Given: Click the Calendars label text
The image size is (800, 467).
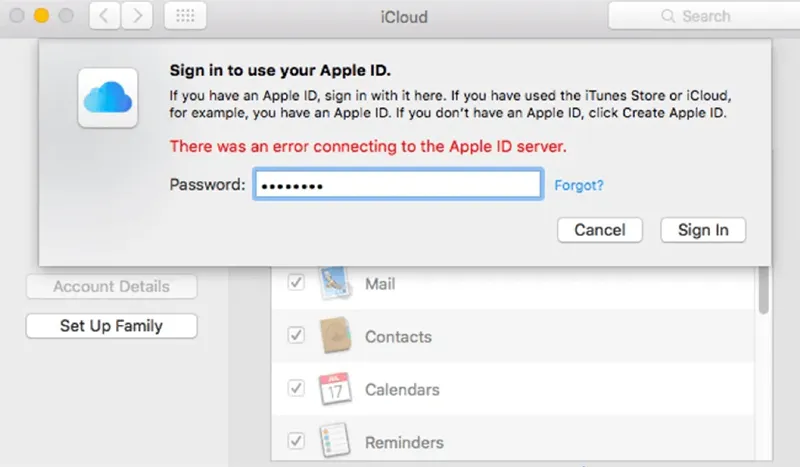Looking at the screenshot, I should [402, 390].
